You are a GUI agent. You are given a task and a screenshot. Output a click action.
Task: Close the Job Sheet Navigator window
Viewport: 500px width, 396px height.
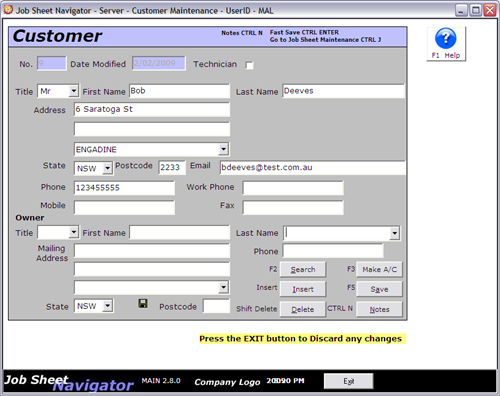[490, 10]
